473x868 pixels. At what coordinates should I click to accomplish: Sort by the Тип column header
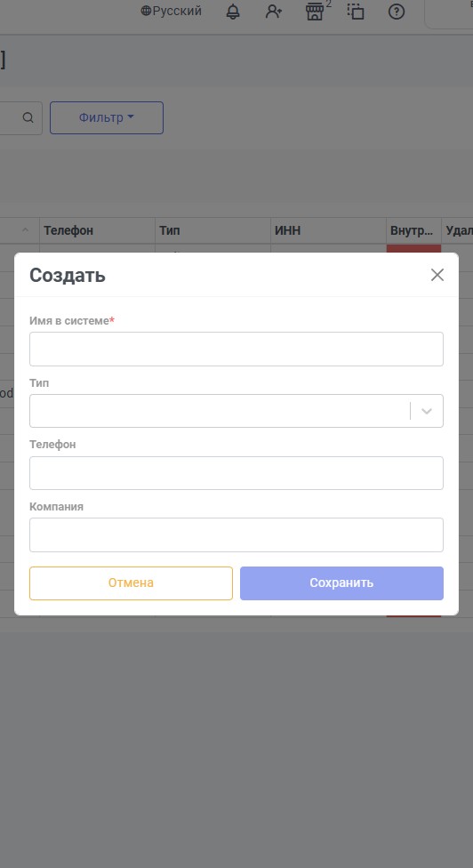click(213, 230)
